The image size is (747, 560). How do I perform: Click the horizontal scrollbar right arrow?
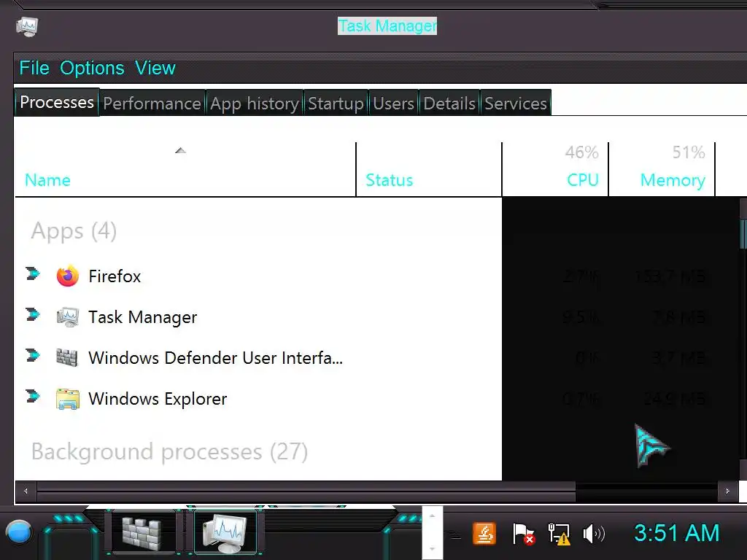(x=727, y=491)
